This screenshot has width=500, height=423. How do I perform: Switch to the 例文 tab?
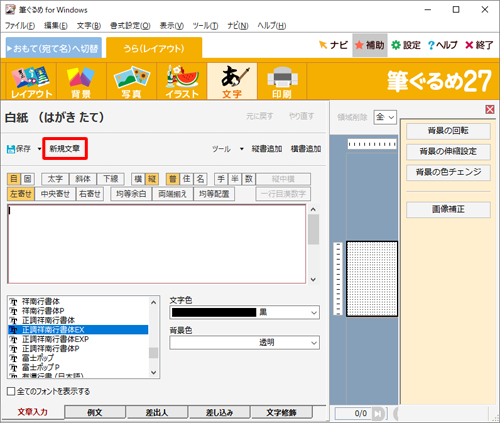coord(95,412)
